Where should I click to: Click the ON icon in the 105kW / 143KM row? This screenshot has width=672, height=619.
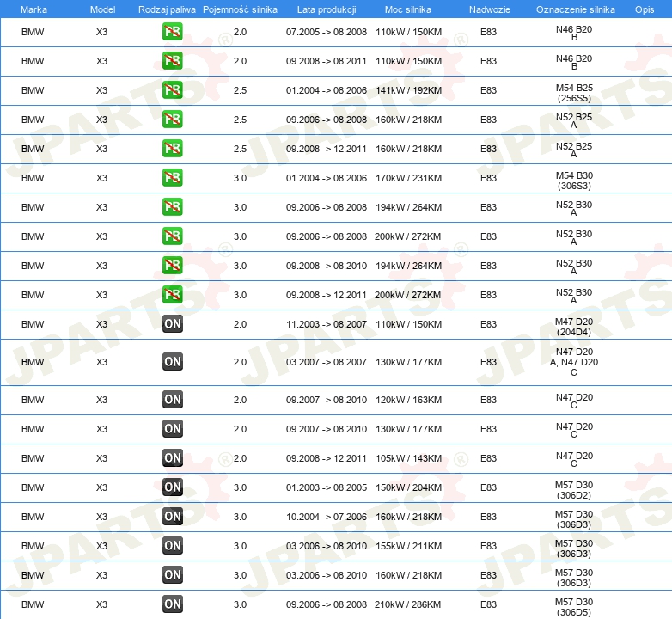point(172,458)
